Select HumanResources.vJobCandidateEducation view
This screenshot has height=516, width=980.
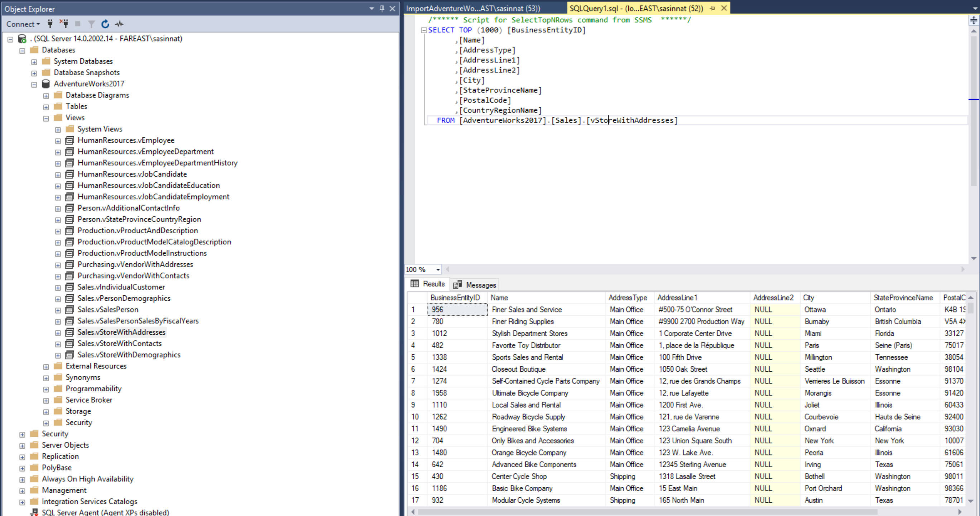pos(149,185)
